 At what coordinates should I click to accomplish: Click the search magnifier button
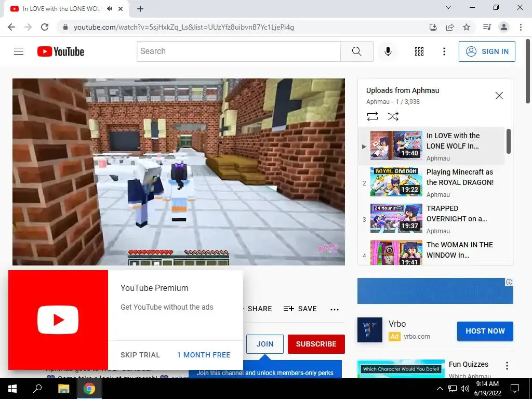[x=356, y=51]
